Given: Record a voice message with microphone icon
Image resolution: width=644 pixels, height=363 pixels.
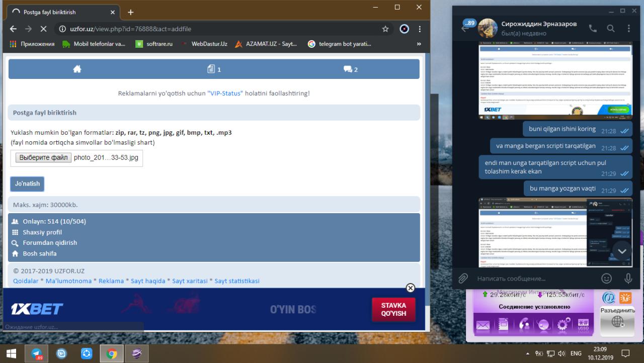Looking at the screenshot, I should pyautogui.click(x=628, y=278).
